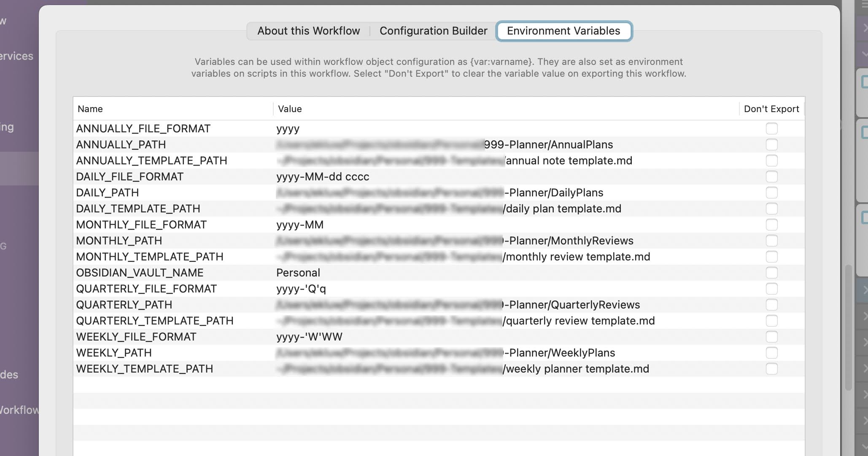Click the Don't Export column header
868x456 pixels.
771,109
